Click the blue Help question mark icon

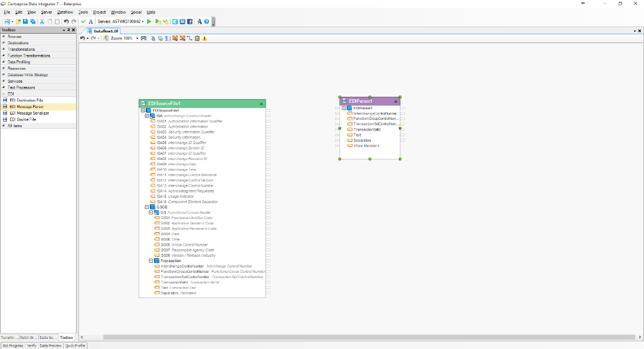[207, 22]
